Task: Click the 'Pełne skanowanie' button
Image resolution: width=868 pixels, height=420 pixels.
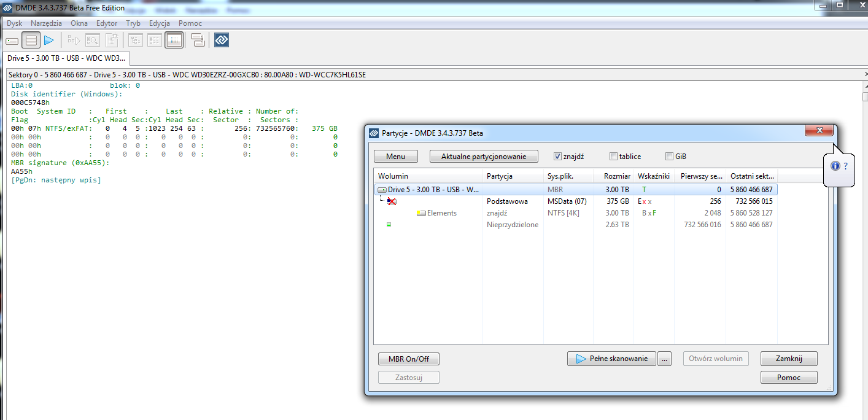Action: [x=611, y=359]
